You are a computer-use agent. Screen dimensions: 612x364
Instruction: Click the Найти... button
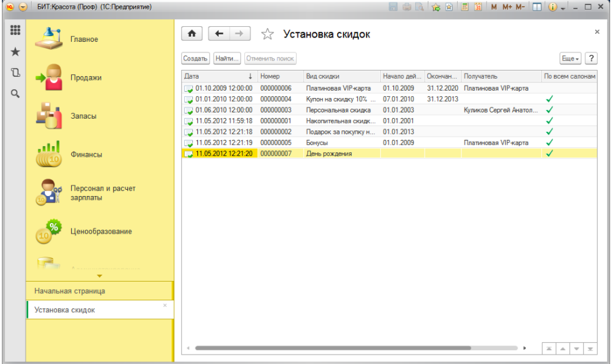(227, 58)
